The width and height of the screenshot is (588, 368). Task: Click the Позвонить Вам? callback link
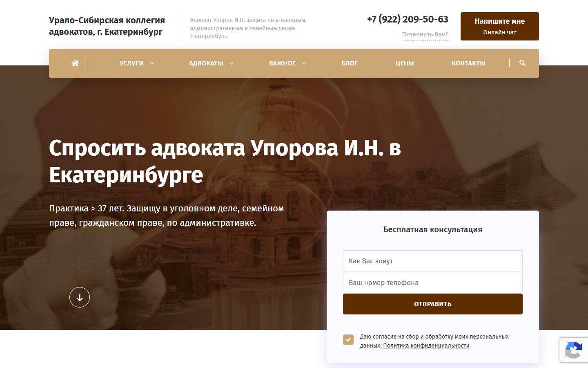coord(425,34)
